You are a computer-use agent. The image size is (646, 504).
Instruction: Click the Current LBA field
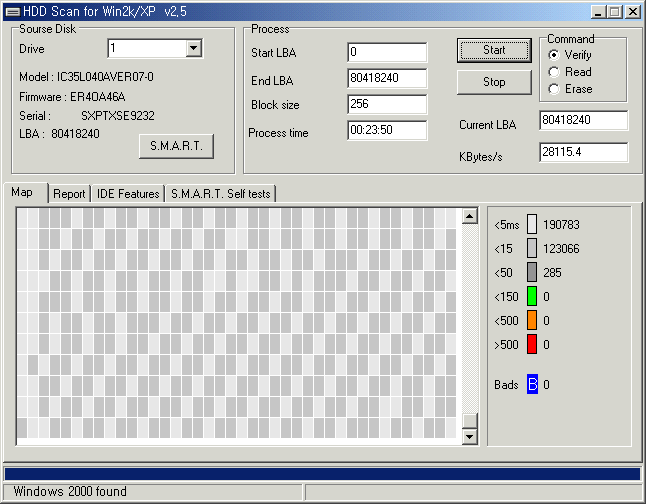click(x=583, y=120)
